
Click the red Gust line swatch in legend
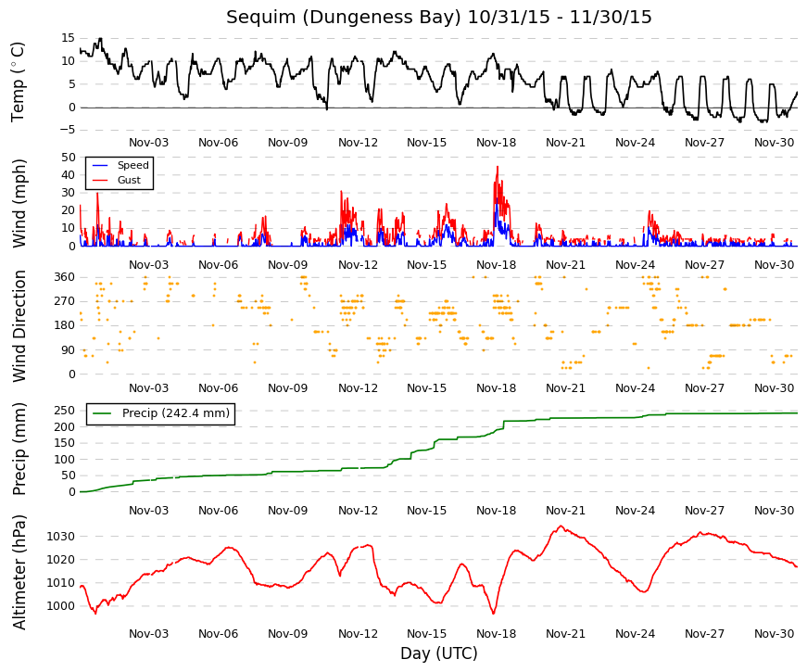point(100,180)
